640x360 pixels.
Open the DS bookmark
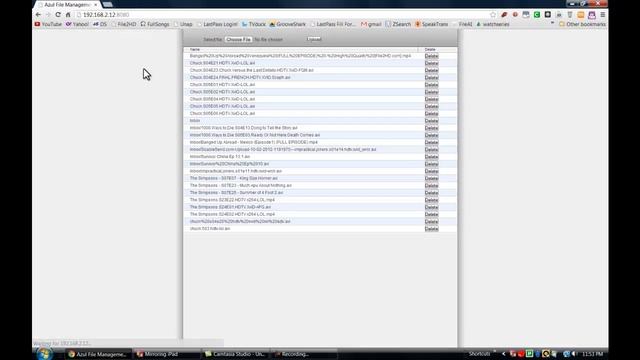pyautogui.click(x=100, y=24)
